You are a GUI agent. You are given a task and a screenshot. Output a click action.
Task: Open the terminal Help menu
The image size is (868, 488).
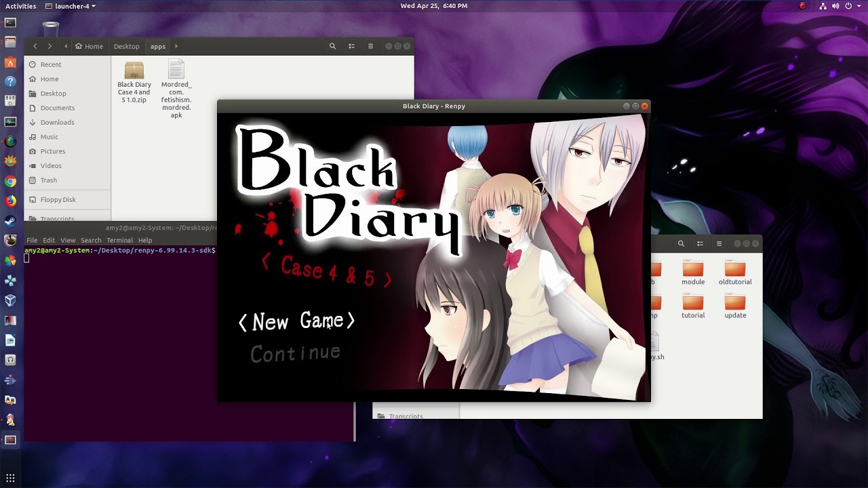[145, 240]
